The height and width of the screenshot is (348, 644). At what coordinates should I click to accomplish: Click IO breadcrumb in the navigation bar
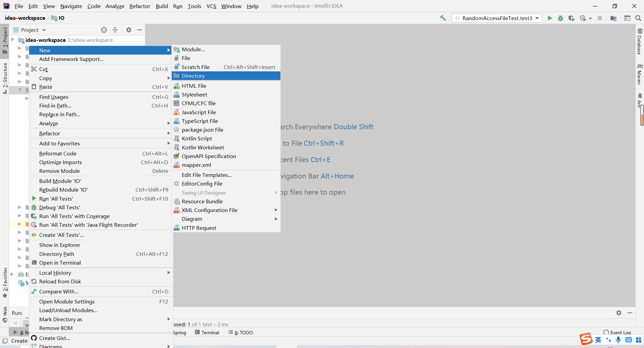click(x=58, y=18)
